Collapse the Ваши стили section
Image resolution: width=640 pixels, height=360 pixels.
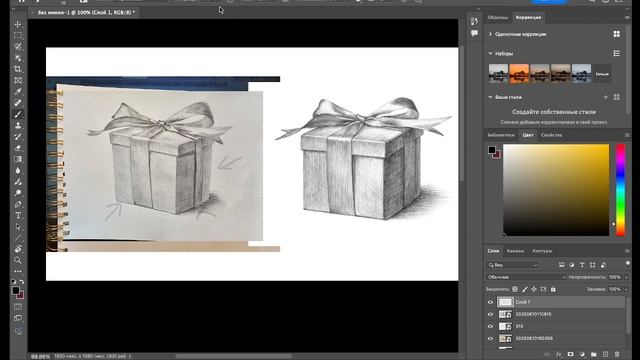491,97
